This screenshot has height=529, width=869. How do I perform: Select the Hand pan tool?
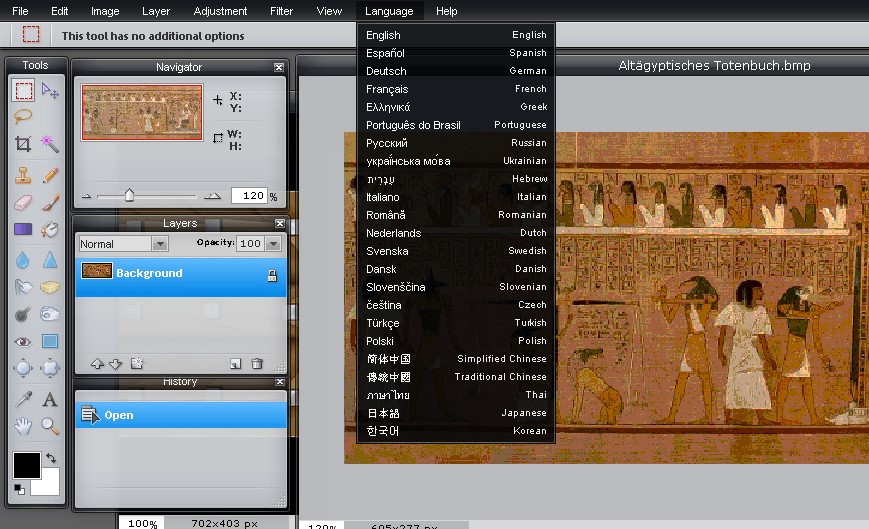click(x=23, y=427)
